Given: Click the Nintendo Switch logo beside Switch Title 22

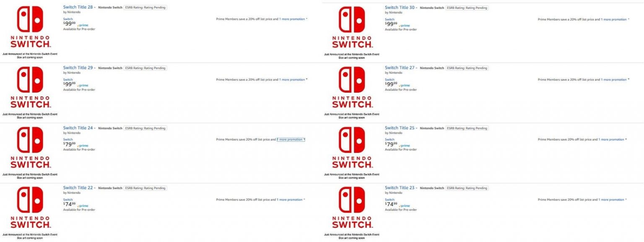Looking at the screenshot, I should pyautogui.click(x=30, y=207).
